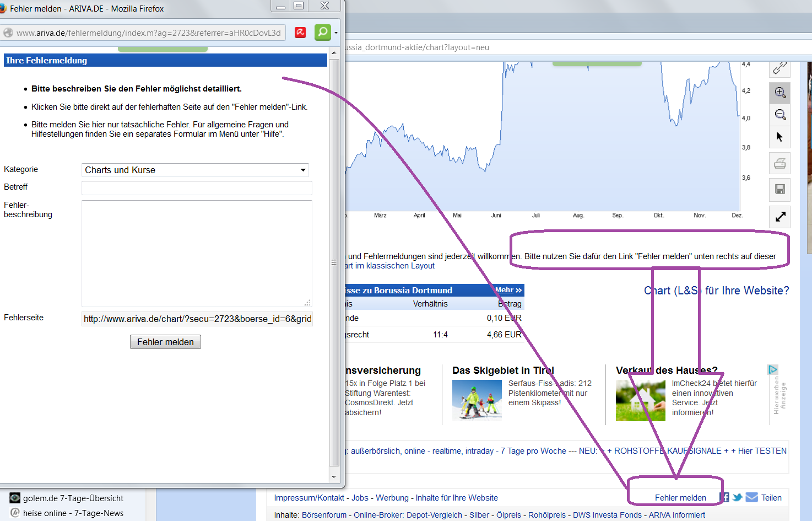Click the 'Fehler melden' footer link
812x521 pixels.
(x=680, y=498)
